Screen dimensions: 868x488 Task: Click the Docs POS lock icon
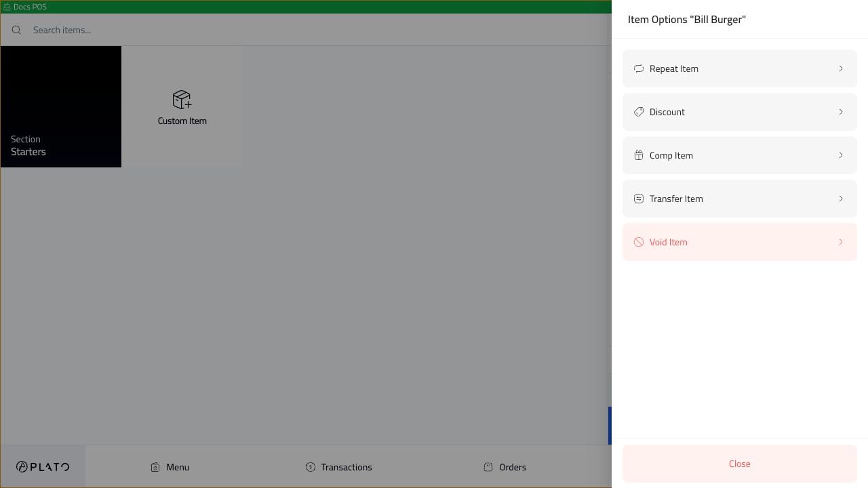(x=7, y=7)
